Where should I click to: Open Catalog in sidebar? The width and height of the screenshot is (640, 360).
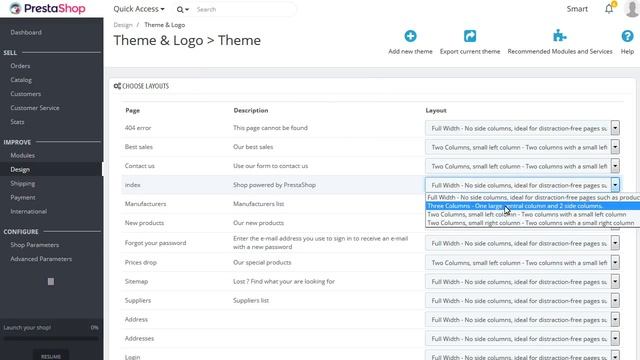click(21, 80)
